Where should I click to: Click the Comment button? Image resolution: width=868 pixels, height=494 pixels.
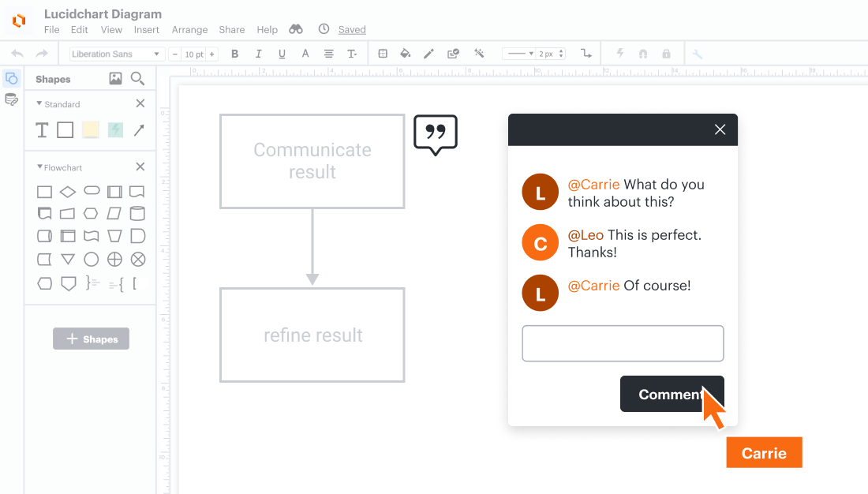point(672,394)
